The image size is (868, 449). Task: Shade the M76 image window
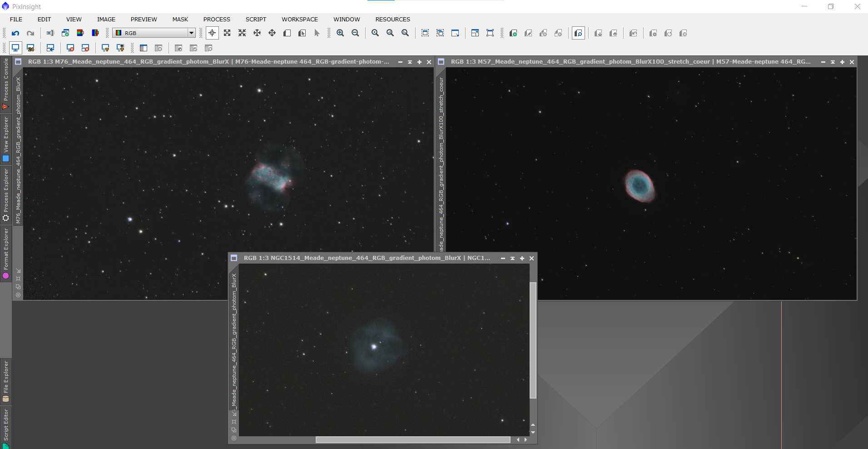[x=410, y=62]
